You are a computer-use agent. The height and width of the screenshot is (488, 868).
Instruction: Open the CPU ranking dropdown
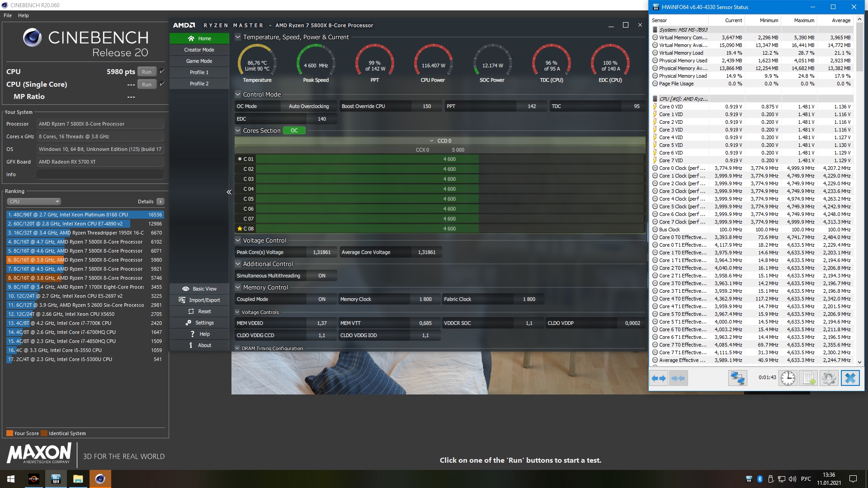(x=34, y=202)
